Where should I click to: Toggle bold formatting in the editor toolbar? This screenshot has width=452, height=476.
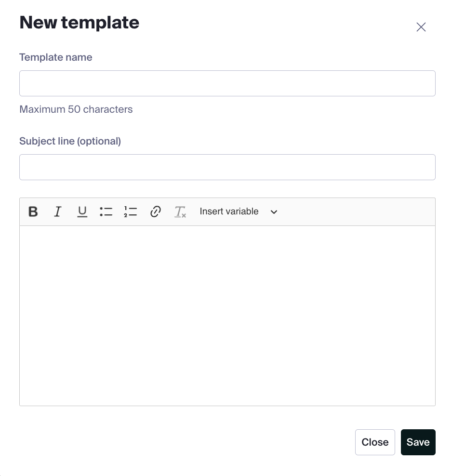point(33,212)
